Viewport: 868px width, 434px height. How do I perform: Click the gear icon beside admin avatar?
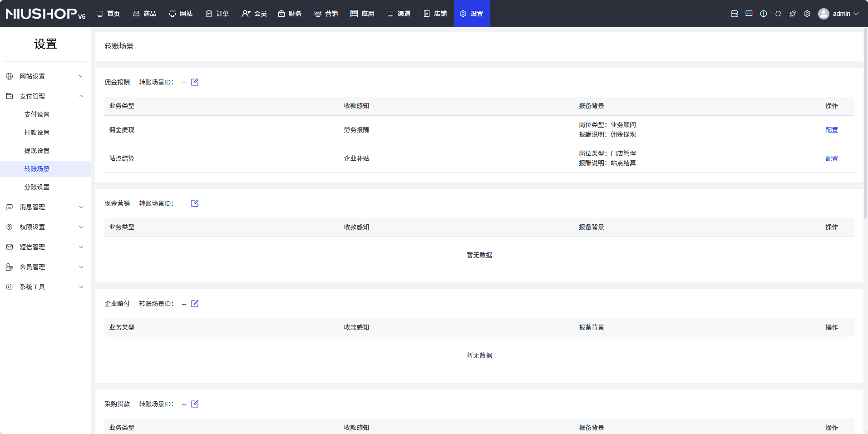[x=807, y=14]
